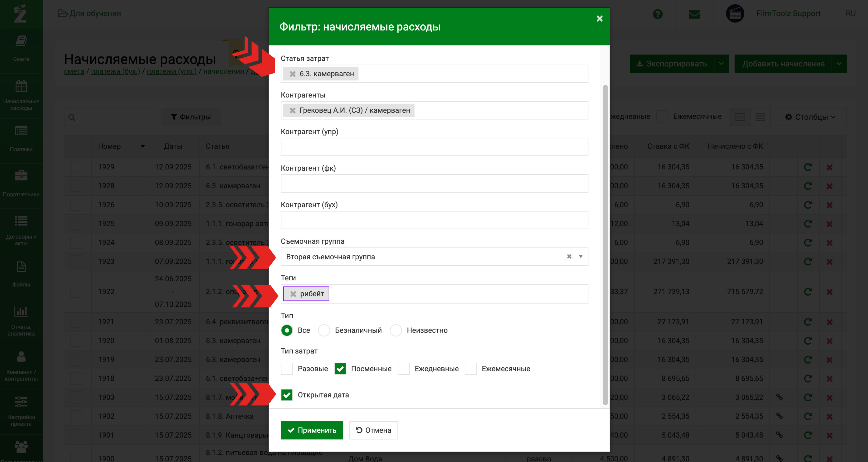The width and height of the screenshot is (868, 462).
Task: Switch to the compact rows view icon
Action: click(x=760, y=117)
